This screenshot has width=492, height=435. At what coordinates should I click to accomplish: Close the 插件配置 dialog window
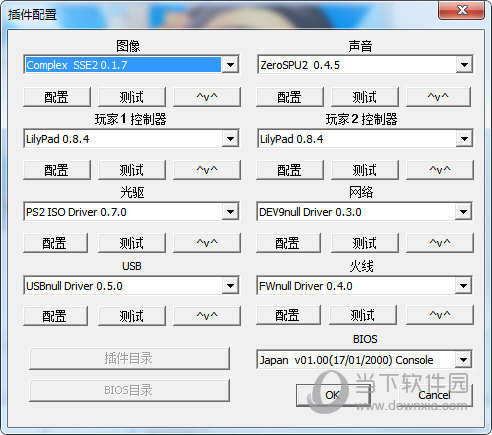[462, 10]
